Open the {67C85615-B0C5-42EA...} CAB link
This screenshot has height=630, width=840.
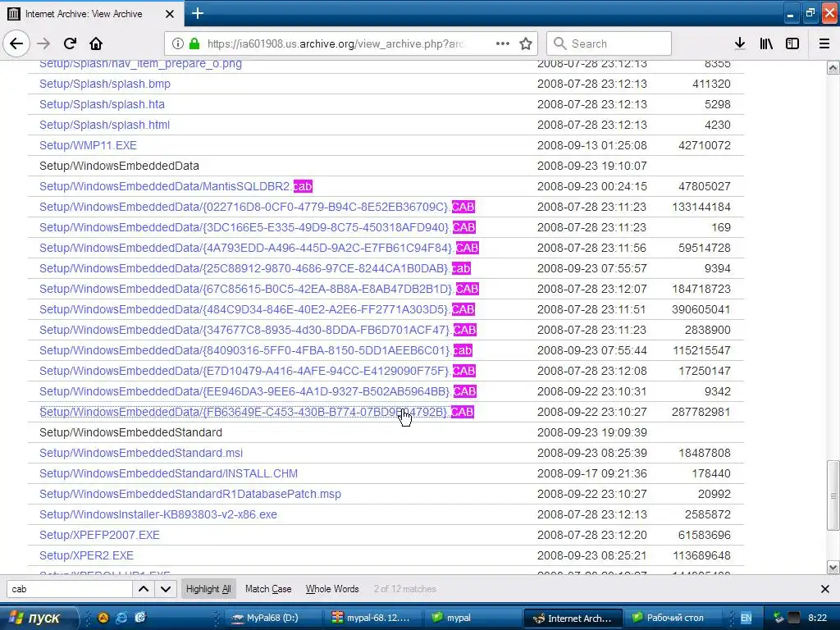point(258,289)
